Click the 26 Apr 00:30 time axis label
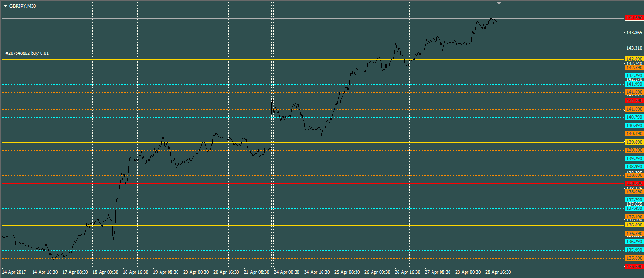This screenshot has width=644, height=278. pos(377,272)
